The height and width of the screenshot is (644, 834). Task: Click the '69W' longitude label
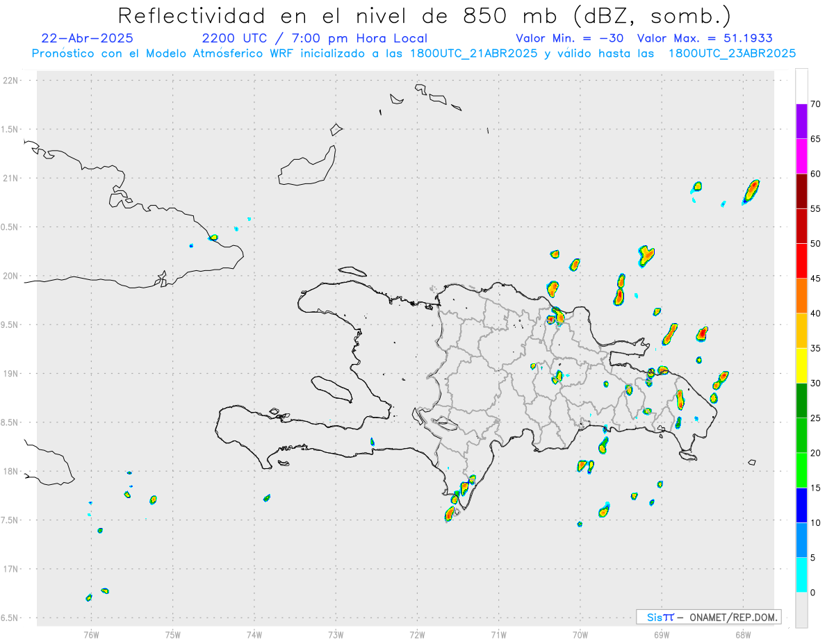coord(662,635)
